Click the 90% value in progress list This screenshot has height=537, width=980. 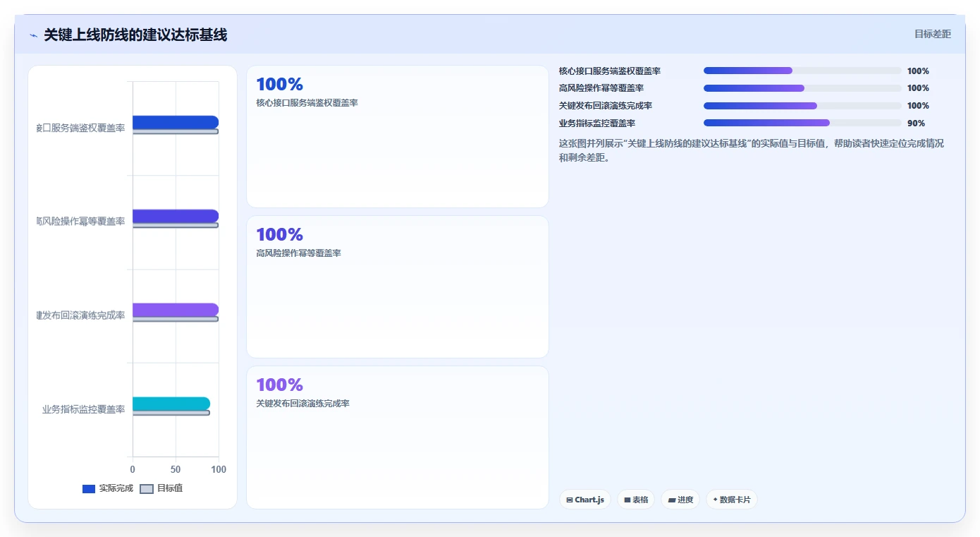(x=916, y=123)
